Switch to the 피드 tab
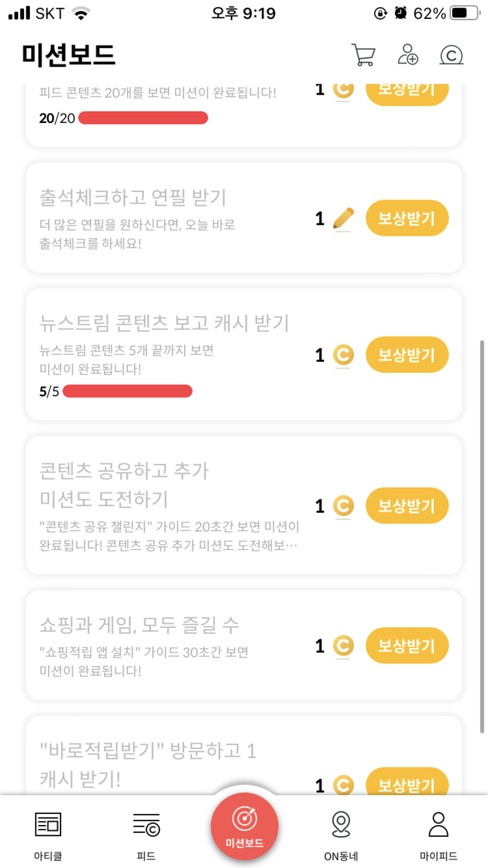Viewport: 488px width, 868px height. 146,833
